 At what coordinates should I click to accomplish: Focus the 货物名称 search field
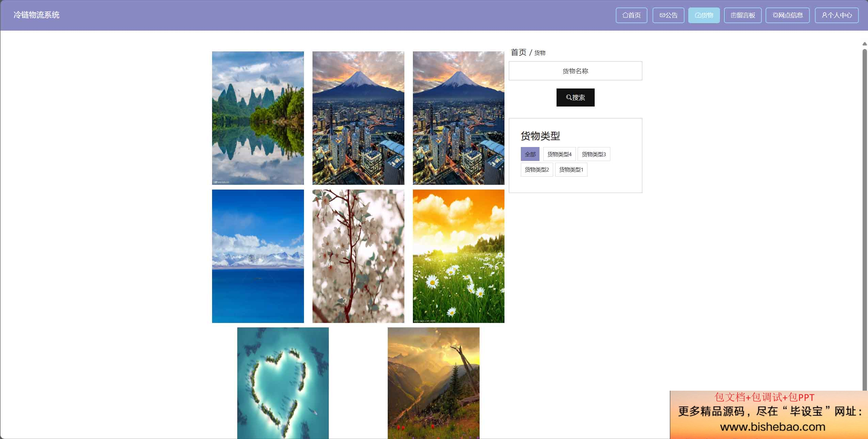click(x=576, y=71)
